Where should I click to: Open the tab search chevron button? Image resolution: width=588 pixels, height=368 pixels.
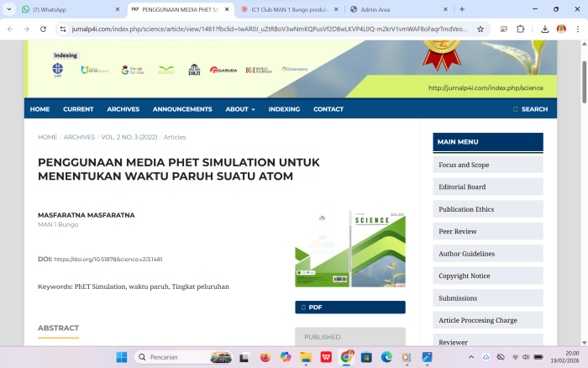(9, 9)
